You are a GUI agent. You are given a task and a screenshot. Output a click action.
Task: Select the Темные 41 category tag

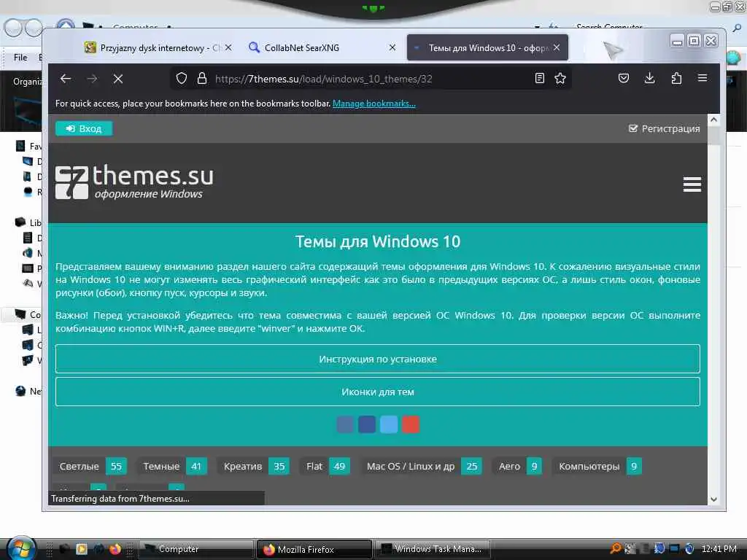coord(172,466)
